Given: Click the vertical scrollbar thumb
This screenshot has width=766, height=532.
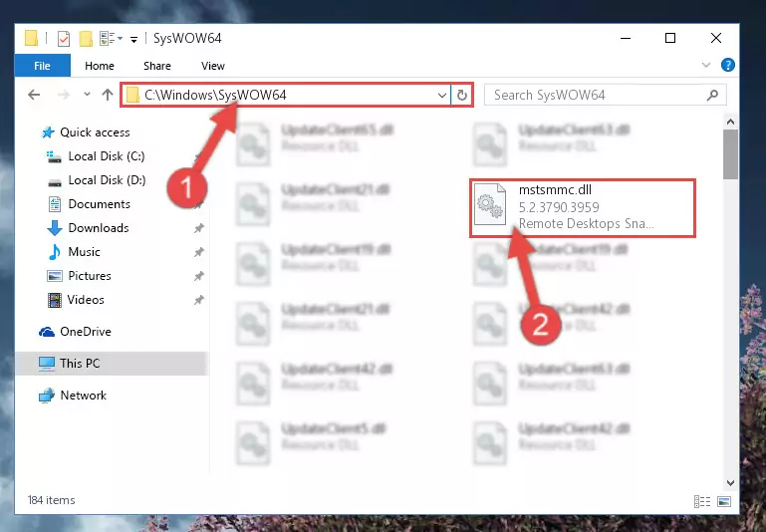Looking at the screenshot, I should [730, 154].
